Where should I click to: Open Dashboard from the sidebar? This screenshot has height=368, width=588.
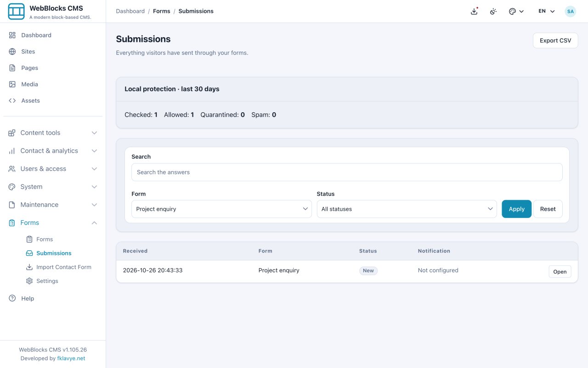pos(53,35)
